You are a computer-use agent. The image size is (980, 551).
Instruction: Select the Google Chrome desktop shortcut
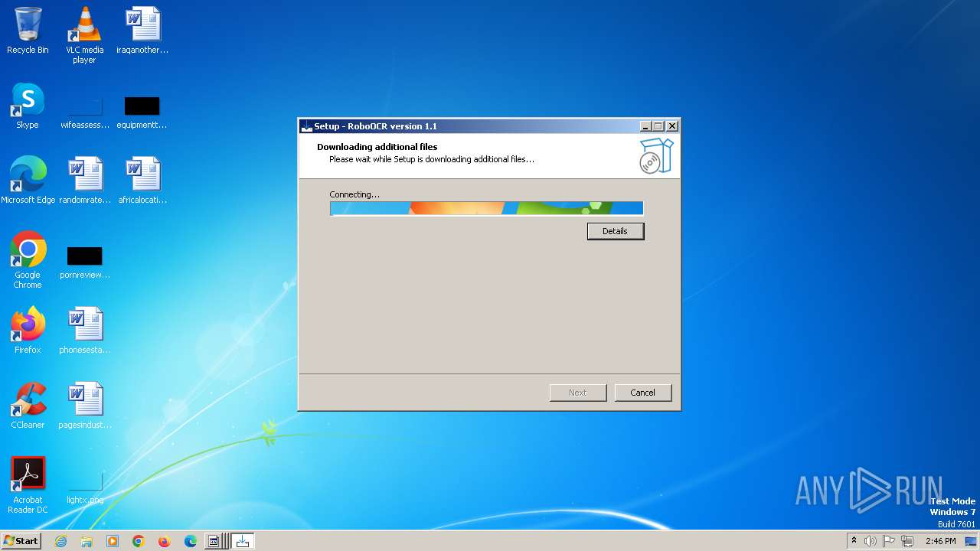click(28, 260)
